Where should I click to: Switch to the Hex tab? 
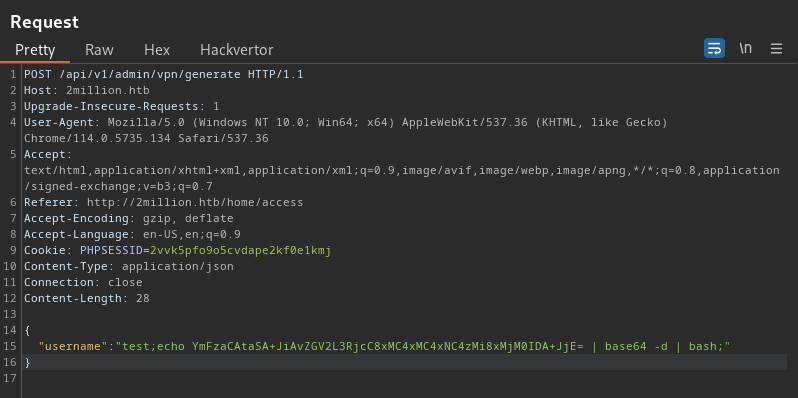(x=157, y=50)
